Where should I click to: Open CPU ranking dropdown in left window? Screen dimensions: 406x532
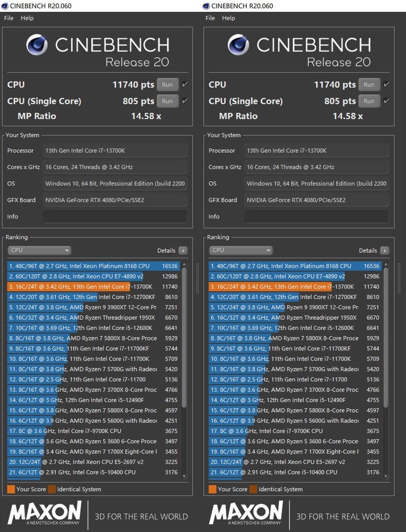point(39,251)
